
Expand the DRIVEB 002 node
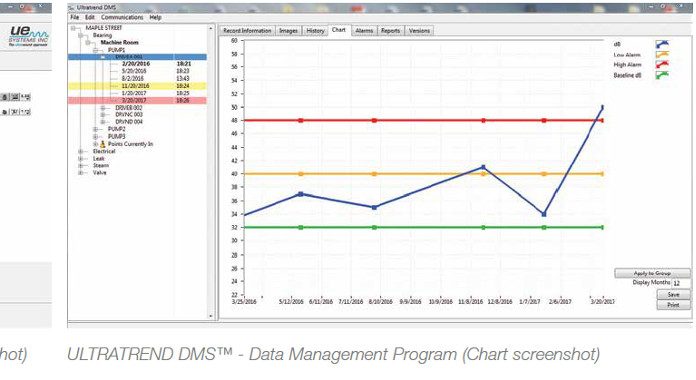pos(103,108)
